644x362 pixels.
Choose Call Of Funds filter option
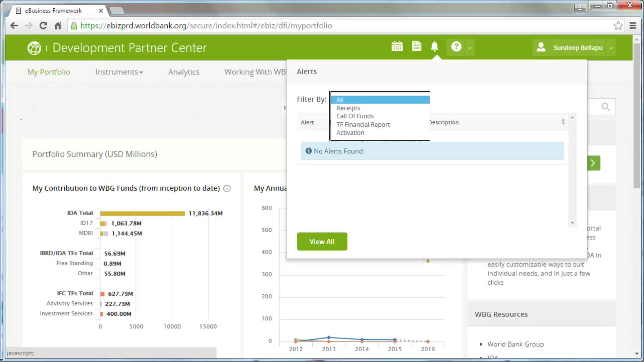[x=380, y=116]
